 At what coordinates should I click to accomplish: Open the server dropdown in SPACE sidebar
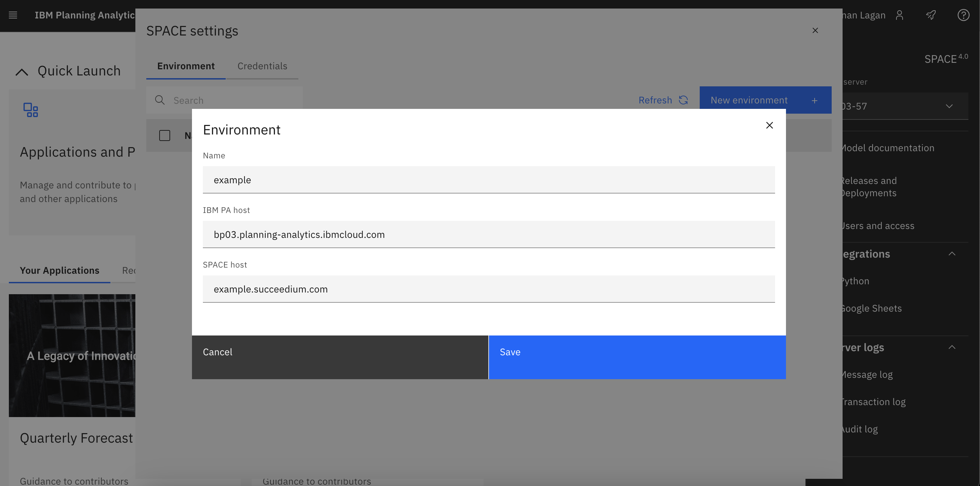pos(905,106)
